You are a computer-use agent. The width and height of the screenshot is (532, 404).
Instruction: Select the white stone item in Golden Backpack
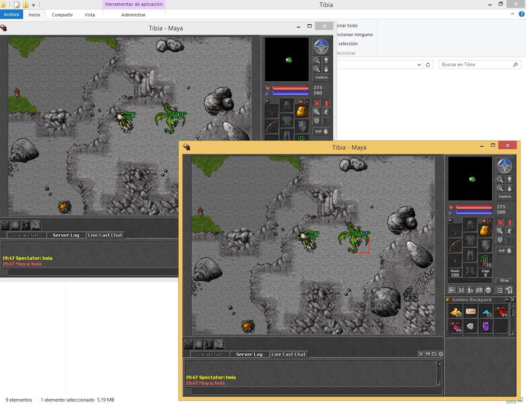471,327
